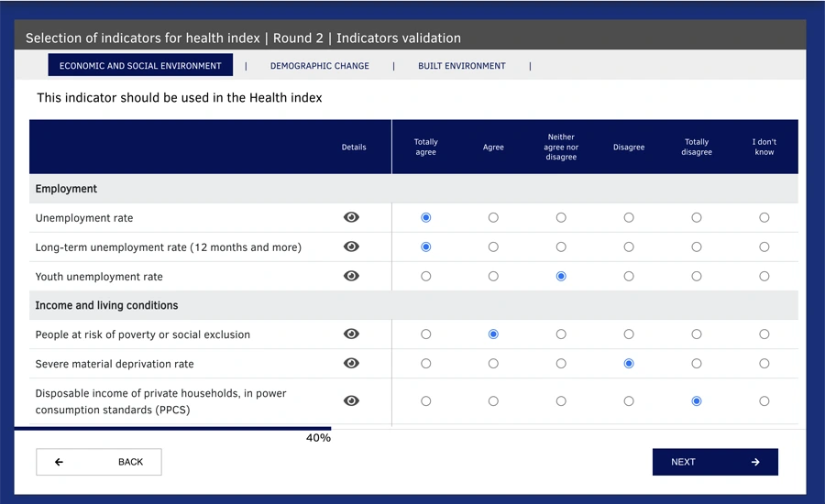This screenshot has width=825, height=504.
Task: Click the Severe material deprivation rate label
Action: tap(115, 364)
